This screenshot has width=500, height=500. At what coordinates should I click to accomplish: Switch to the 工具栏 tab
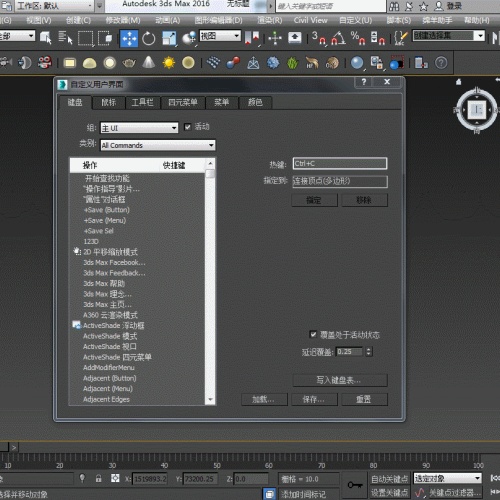pyautogui.click(x=143, y=103)
